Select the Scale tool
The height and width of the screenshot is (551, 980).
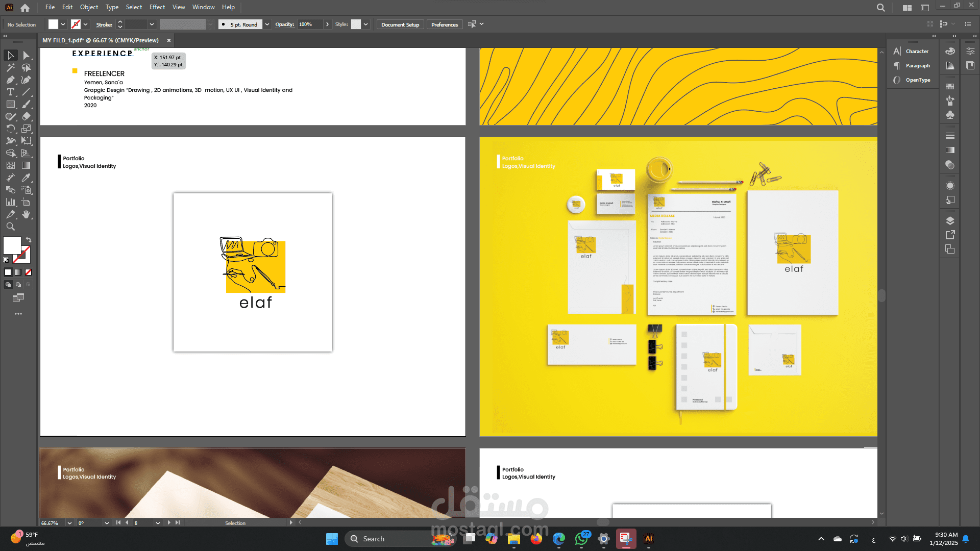pos(27,129)
